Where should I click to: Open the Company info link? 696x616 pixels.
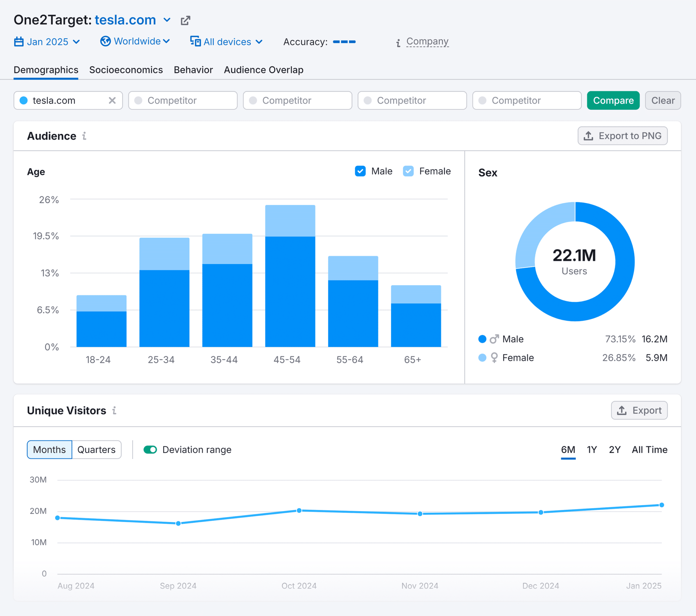pos(427,41)
